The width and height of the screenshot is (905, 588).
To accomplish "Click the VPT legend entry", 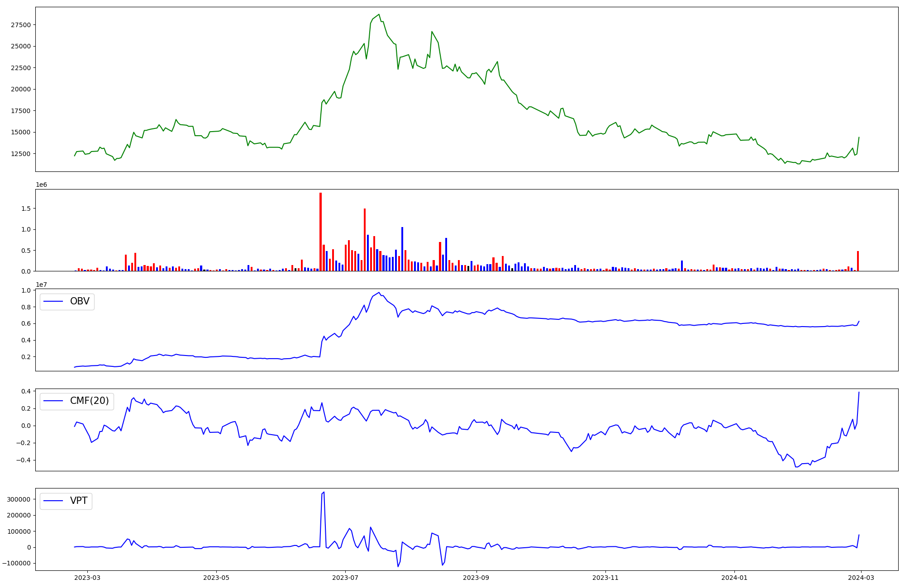I will click(78, 501).
